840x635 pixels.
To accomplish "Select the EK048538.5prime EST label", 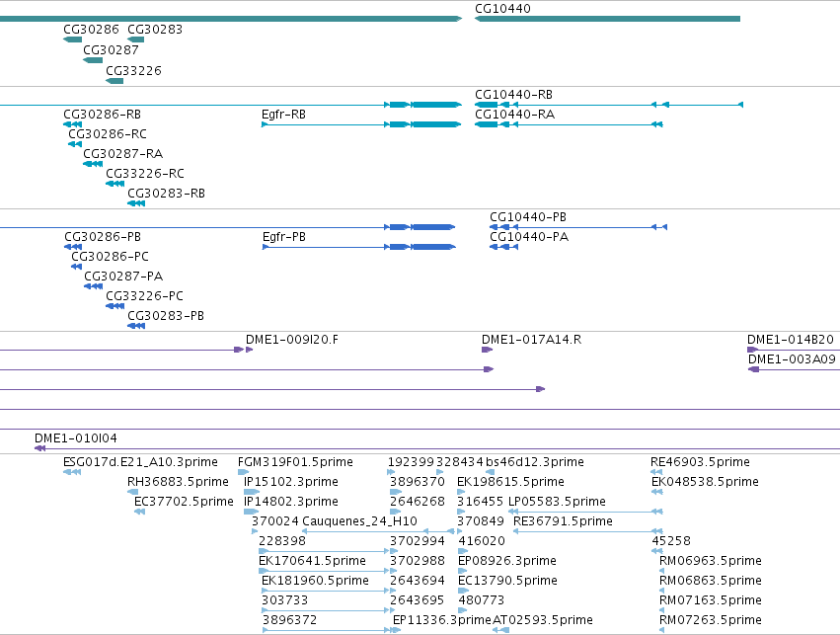I will [705, 482].
